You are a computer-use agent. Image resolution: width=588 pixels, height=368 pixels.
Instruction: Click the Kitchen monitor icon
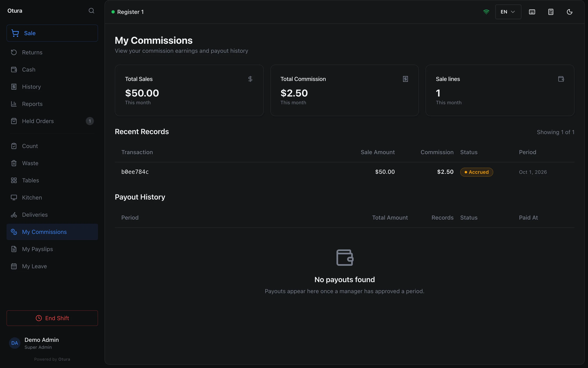14,198
